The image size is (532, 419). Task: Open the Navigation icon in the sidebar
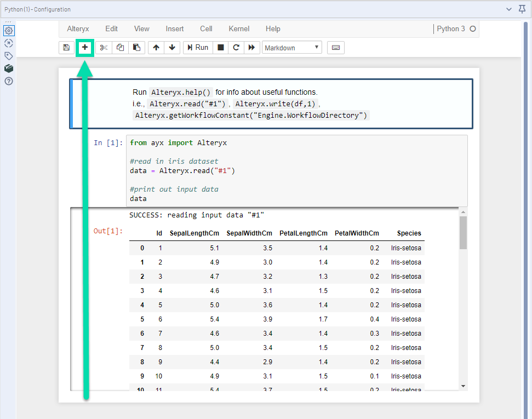tap(9, 43)
